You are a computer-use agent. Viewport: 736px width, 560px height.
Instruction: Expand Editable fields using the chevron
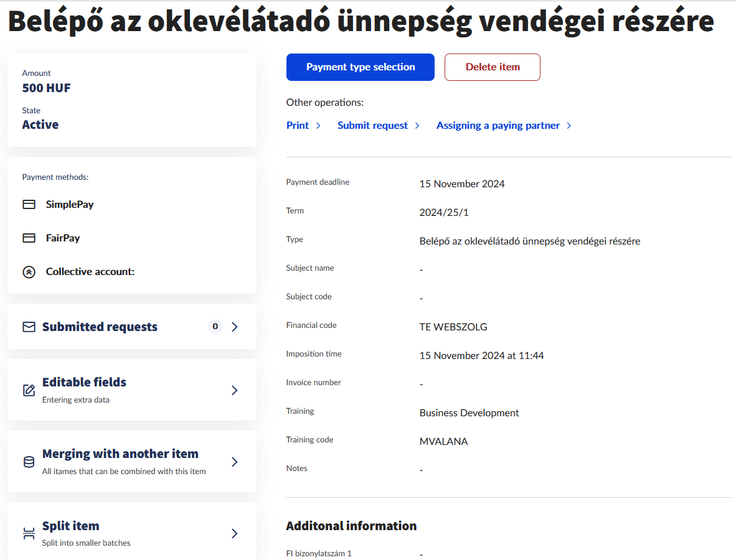point(235,390)
